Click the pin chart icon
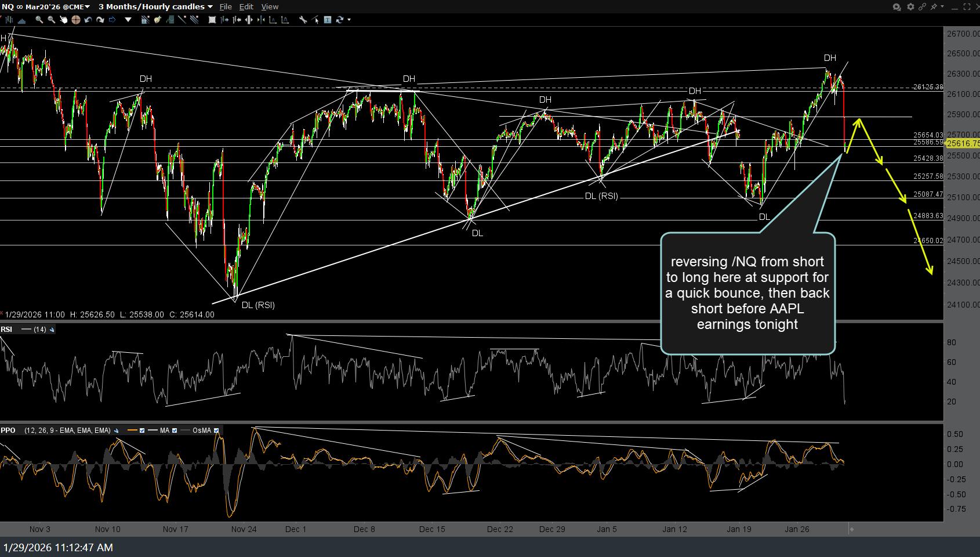 [934, 7]
